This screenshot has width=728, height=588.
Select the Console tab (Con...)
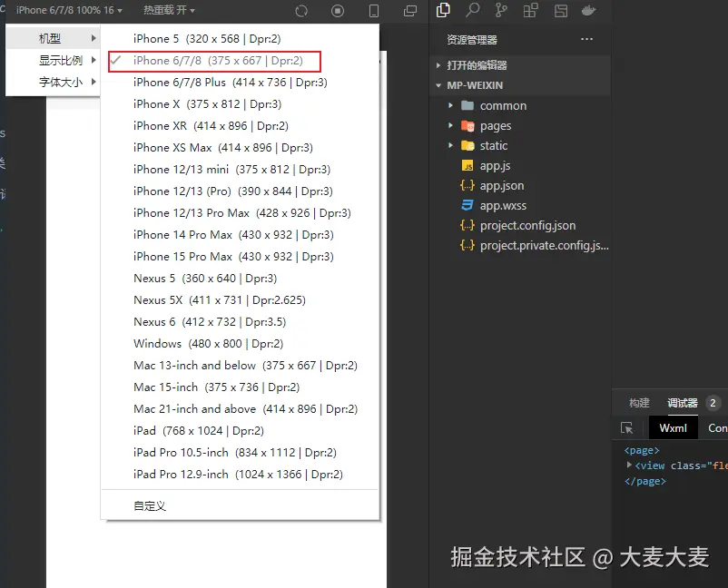click(717, 428)
